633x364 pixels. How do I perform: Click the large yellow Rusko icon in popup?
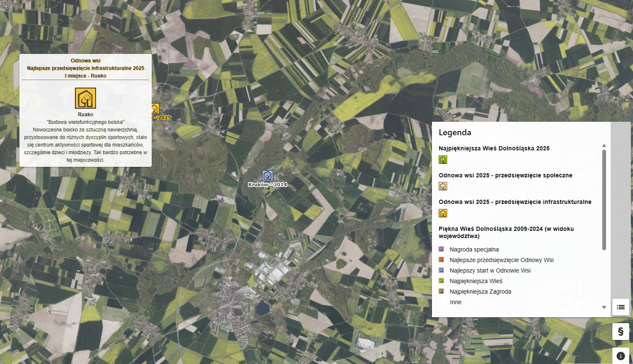coord(86,98)
